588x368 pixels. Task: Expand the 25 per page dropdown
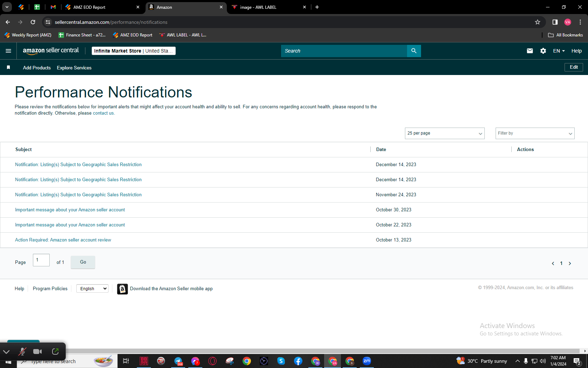pos(444,133)
